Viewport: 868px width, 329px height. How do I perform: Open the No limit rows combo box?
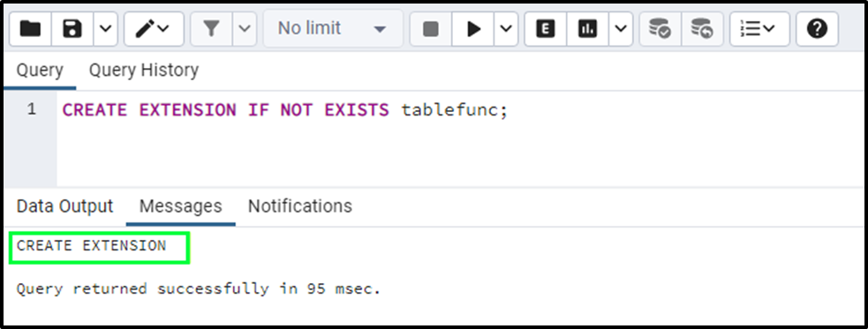[x=333, y=28]
